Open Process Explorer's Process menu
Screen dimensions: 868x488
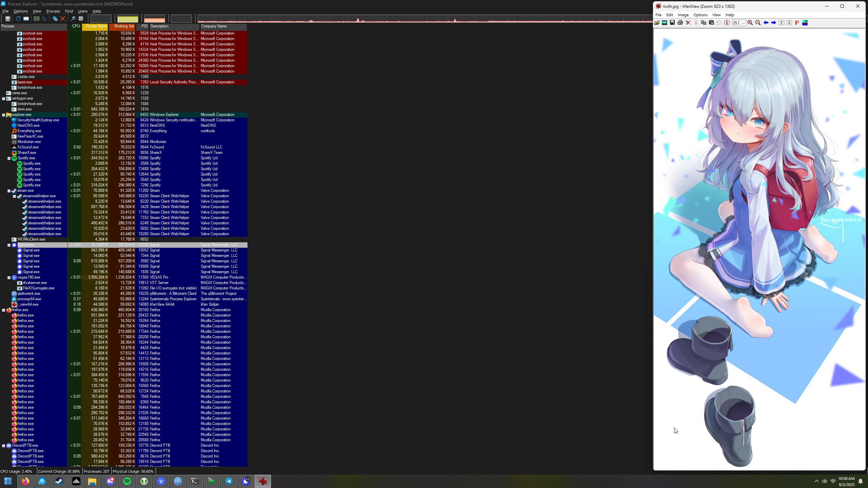53,11
